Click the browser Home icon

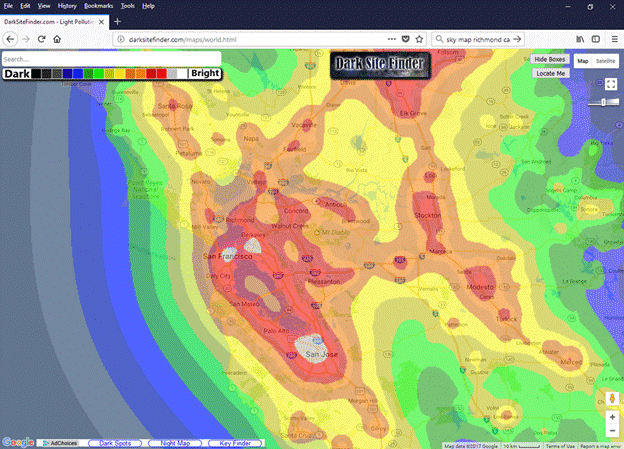click(57, 39)
